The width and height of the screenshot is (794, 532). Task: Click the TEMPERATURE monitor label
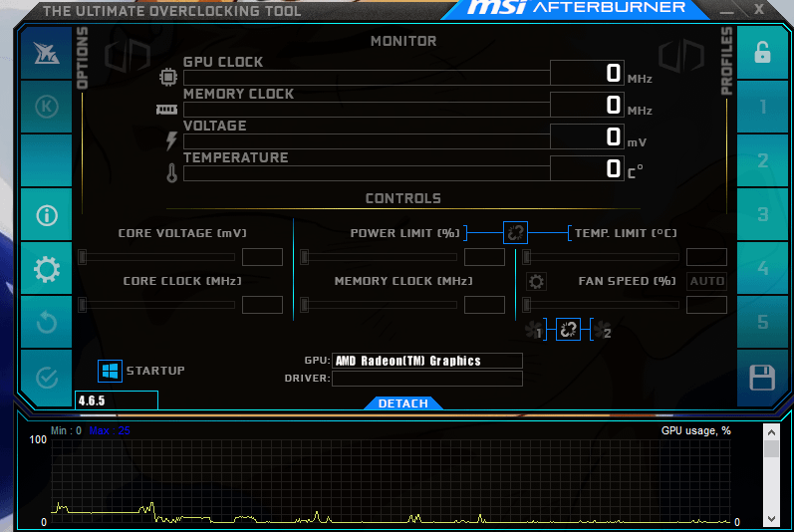click(235, 158)
